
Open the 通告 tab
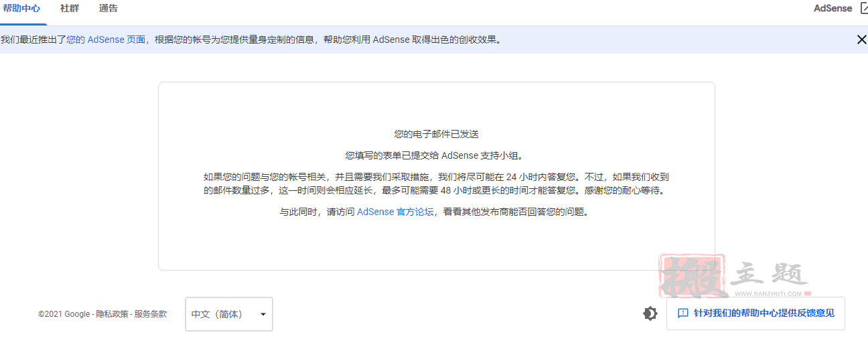(x=108, y=9)
